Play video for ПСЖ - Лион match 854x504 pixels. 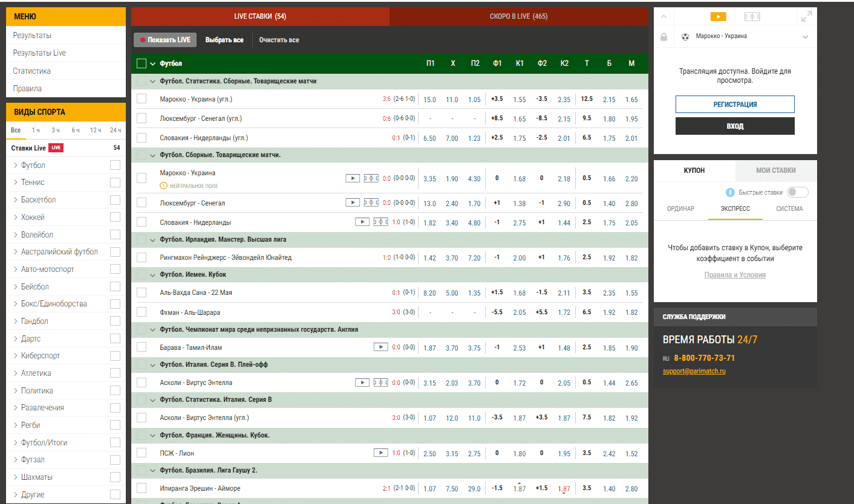[x=380, y=452]
